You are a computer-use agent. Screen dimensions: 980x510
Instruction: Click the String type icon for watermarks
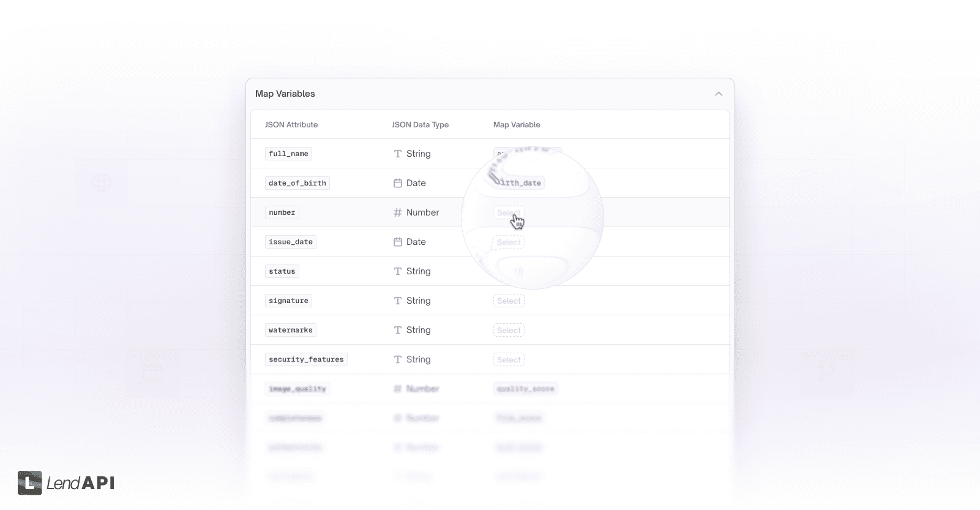click(x=398, y=330)
